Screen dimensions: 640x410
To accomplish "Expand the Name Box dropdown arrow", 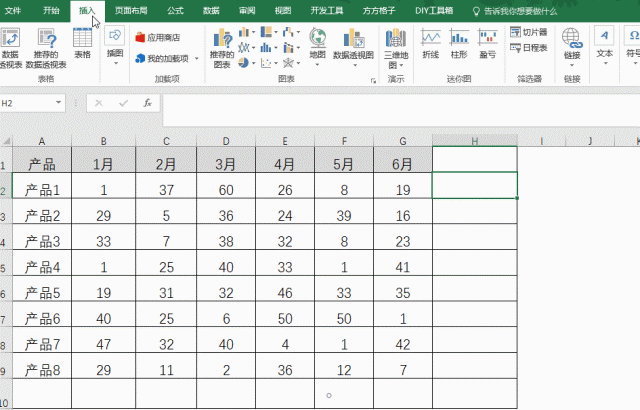I will [58, 103].
